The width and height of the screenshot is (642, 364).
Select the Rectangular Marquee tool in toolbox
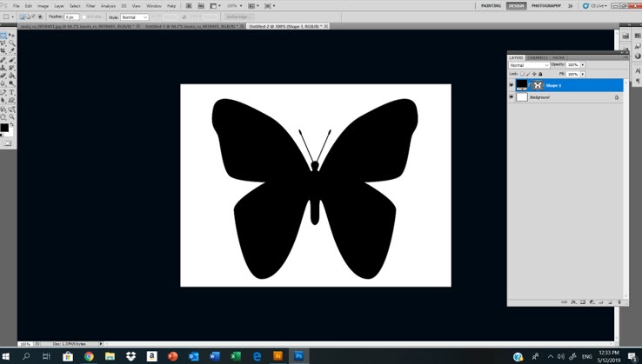[3, 36]
